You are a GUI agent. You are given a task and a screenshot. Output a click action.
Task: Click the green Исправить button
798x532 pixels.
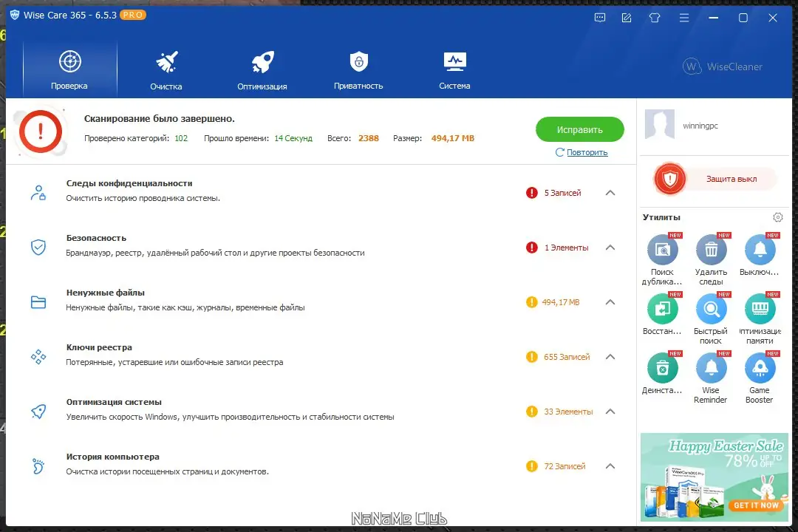point(579,129)
